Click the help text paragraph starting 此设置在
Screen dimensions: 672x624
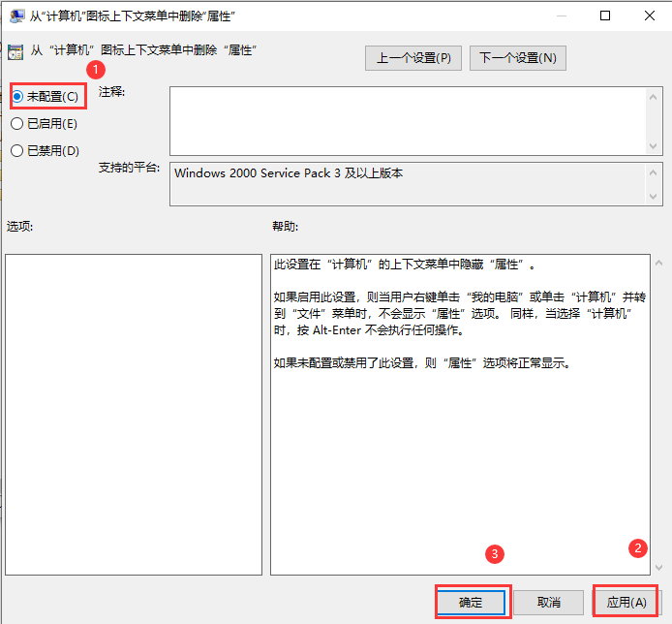point(405,265)
